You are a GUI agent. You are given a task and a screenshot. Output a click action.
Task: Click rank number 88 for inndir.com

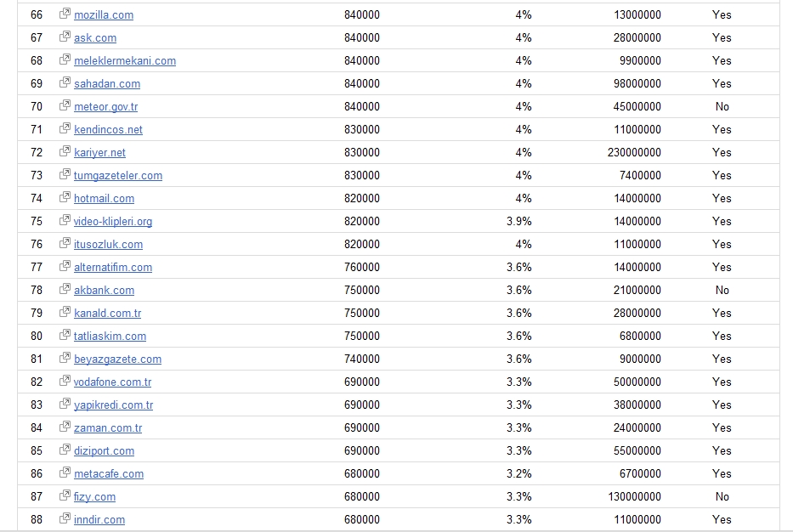coord(37,520)
